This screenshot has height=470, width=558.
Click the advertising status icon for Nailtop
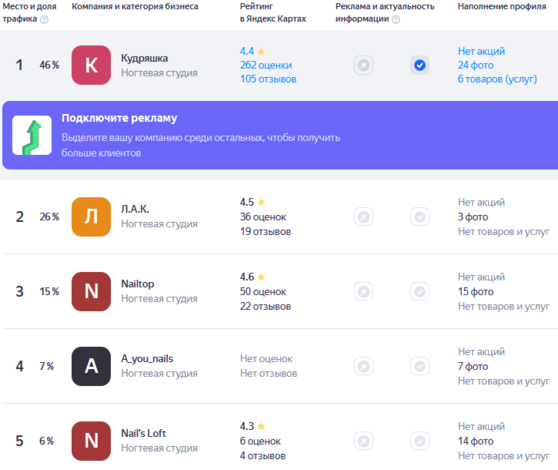[363, 291]
